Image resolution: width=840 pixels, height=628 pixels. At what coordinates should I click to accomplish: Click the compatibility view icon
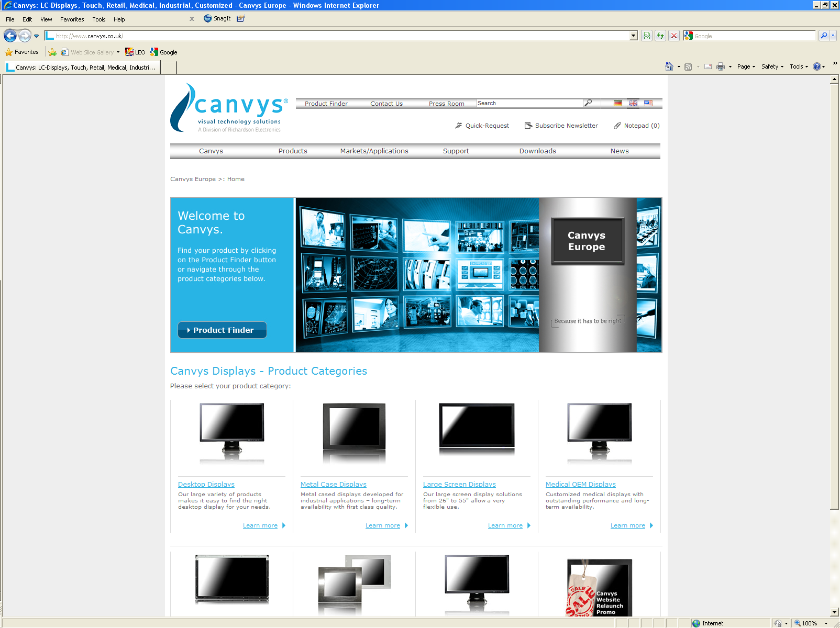coord(647,36)
